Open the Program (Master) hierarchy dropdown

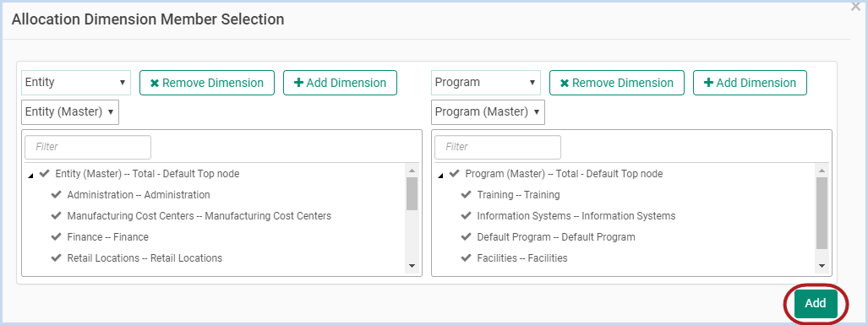[488, 111]
